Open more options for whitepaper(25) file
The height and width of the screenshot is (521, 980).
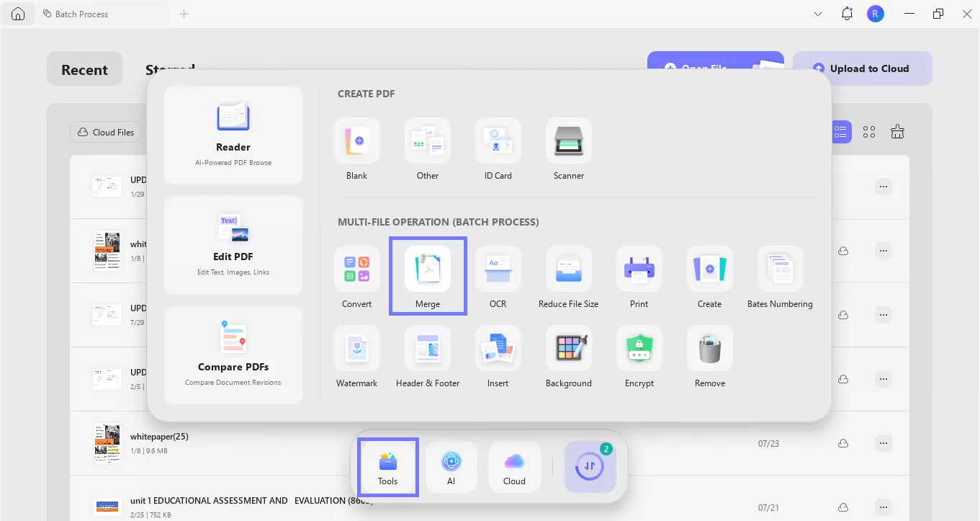pos(884,443)
